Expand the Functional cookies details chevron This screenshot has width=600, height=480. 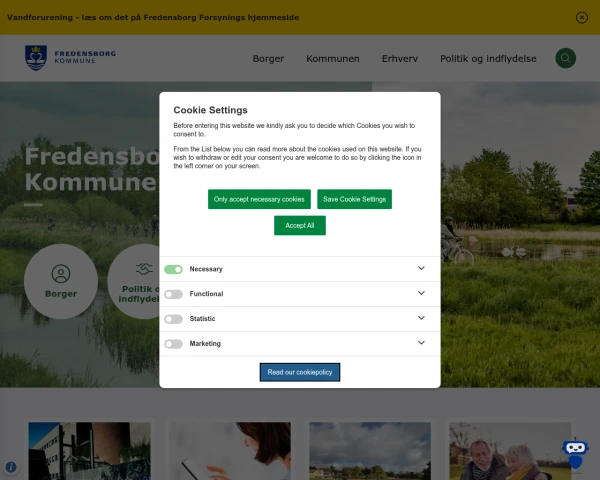click(x=421, y=294)
